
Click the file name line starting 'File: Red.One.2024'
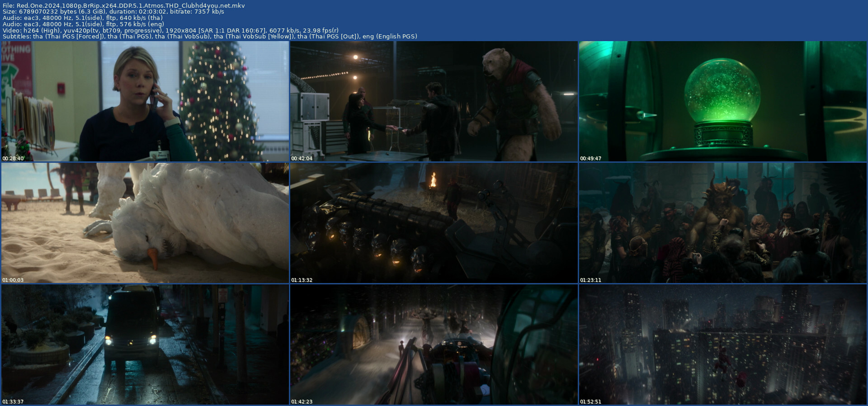pyautogui.click(x=124, y=5)
